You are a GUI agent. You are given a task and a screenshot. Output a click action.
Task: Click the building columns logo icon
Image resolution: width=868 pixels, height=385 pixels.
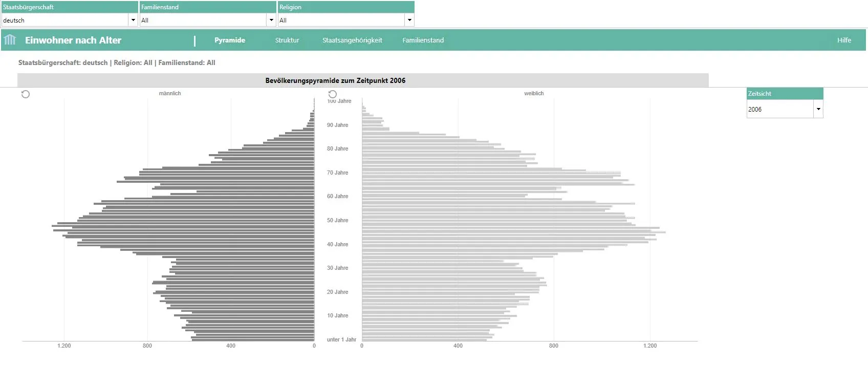(10, 40)
